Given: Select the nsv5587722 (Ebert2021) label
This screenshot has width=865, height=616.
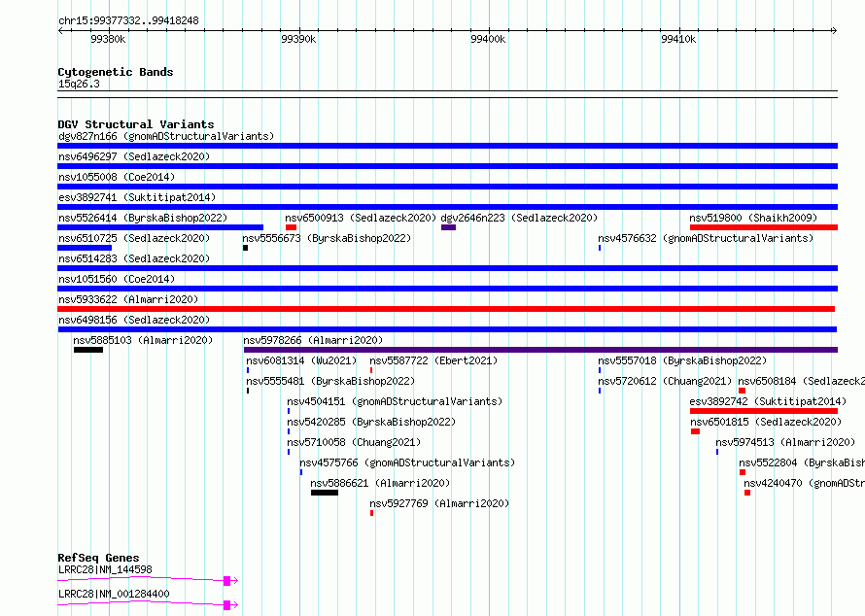Looking at the screenshot, I should click(x=433, y=360).
